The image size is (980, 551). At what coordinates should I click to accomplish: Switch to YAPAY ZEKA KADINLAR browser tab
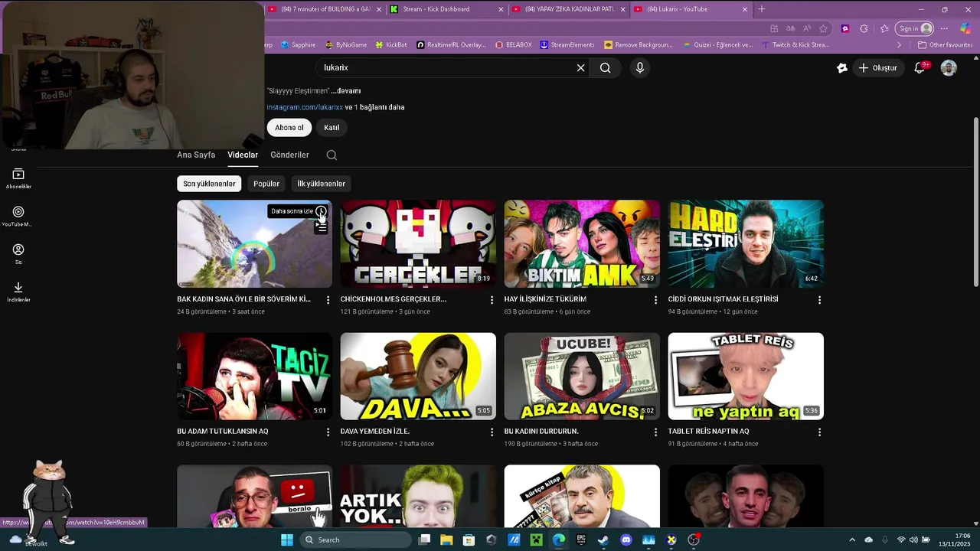click(x=568, y=9)
